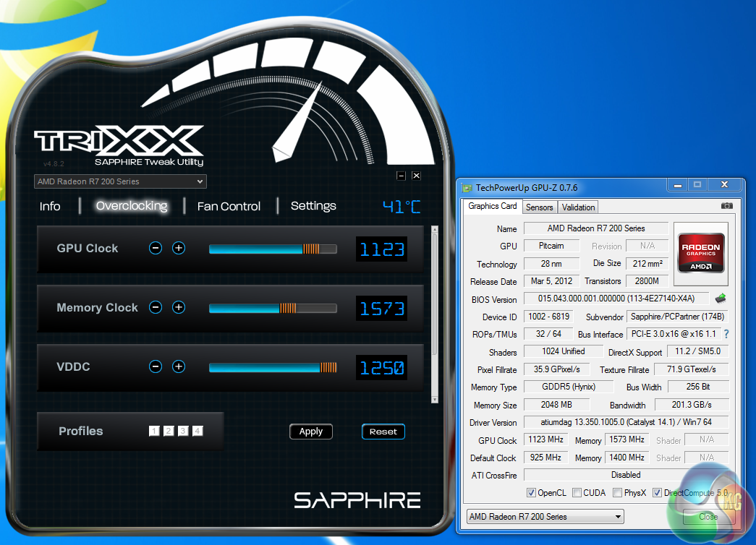This screenshot has width=756, height=545.
Task: Switch to GPU-Z Graphics Card tab
Action: 492,206
